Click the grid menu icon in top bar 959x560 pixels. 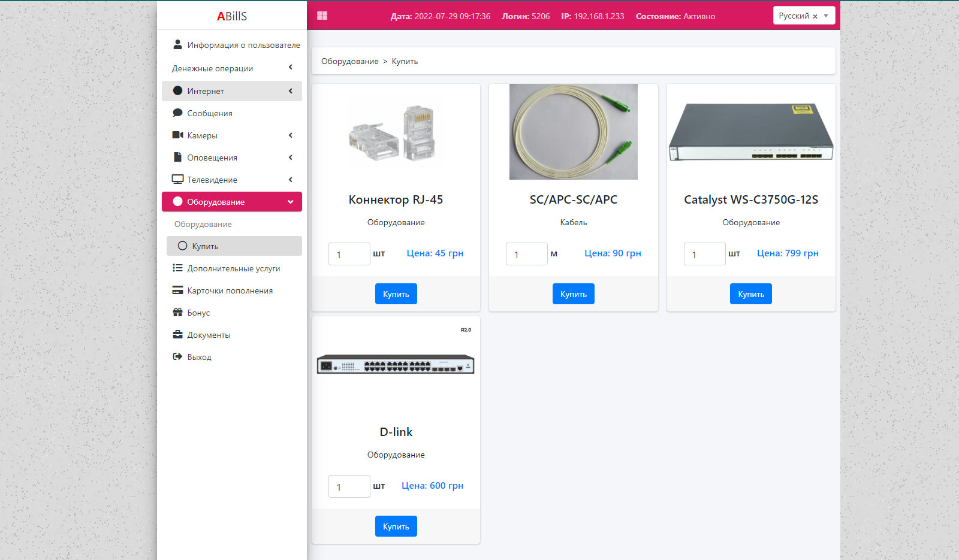[x=322, y=16]
